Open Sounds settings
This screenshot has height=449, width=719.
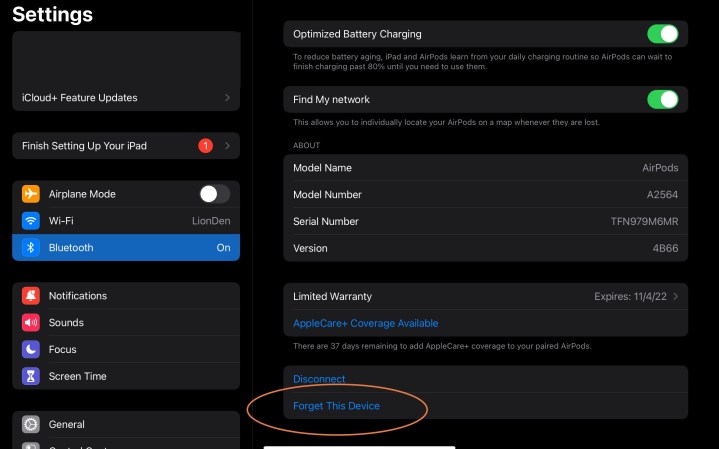126,322
